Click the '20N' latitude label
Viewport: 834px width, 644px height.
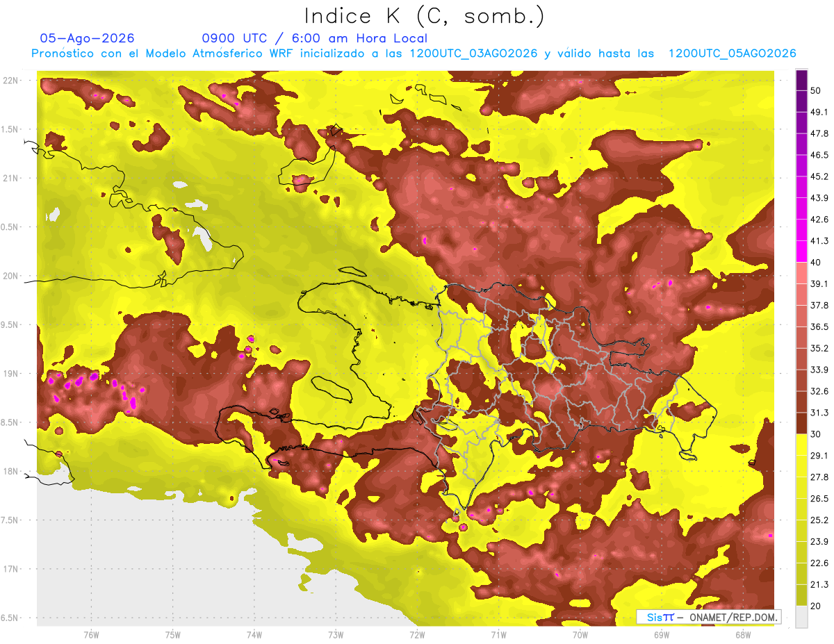pyautogui.click(x=11, y=276)
